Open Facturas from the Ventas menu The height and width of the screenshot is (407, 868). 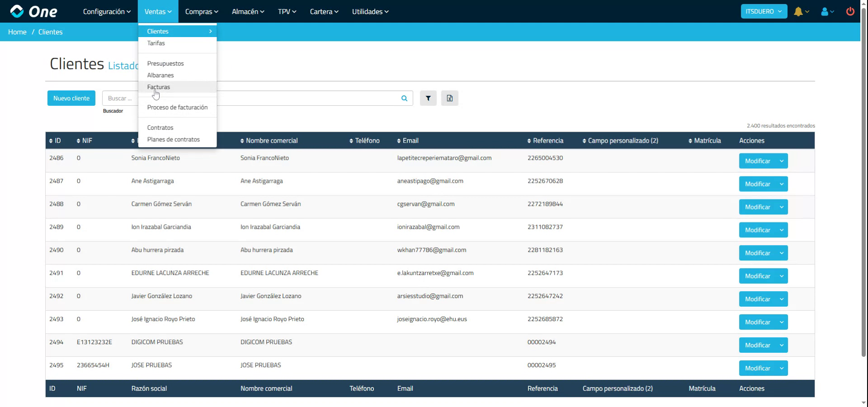[x=159, y=86]
